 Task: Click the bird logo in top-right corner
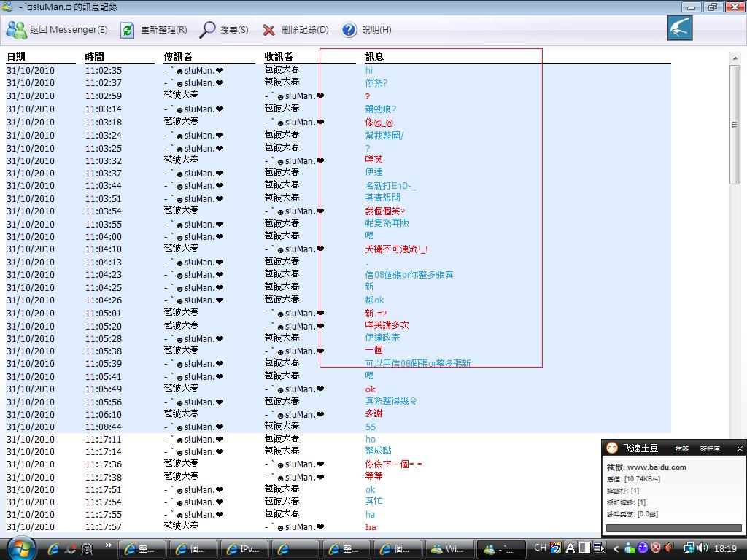679,28
